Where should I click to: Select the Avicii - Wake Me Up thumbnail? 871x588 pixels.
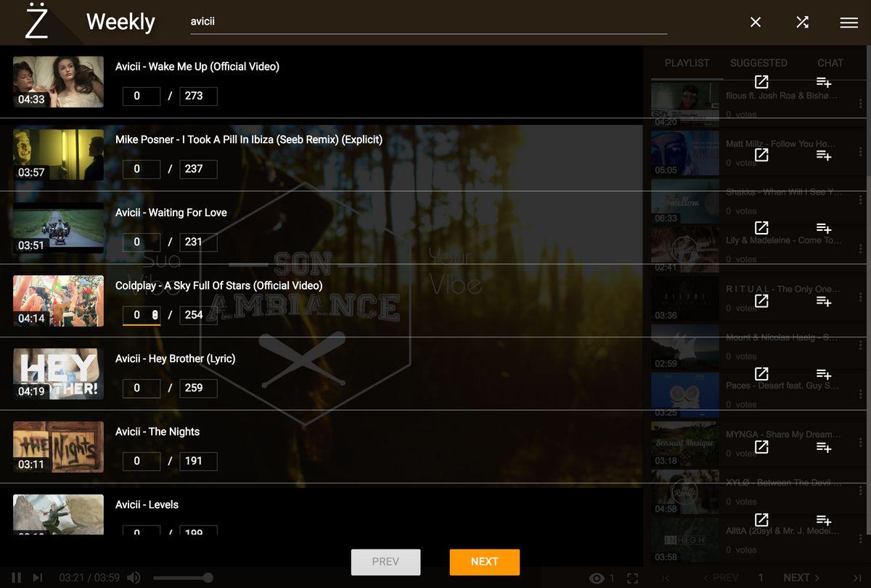pos(58,82)
